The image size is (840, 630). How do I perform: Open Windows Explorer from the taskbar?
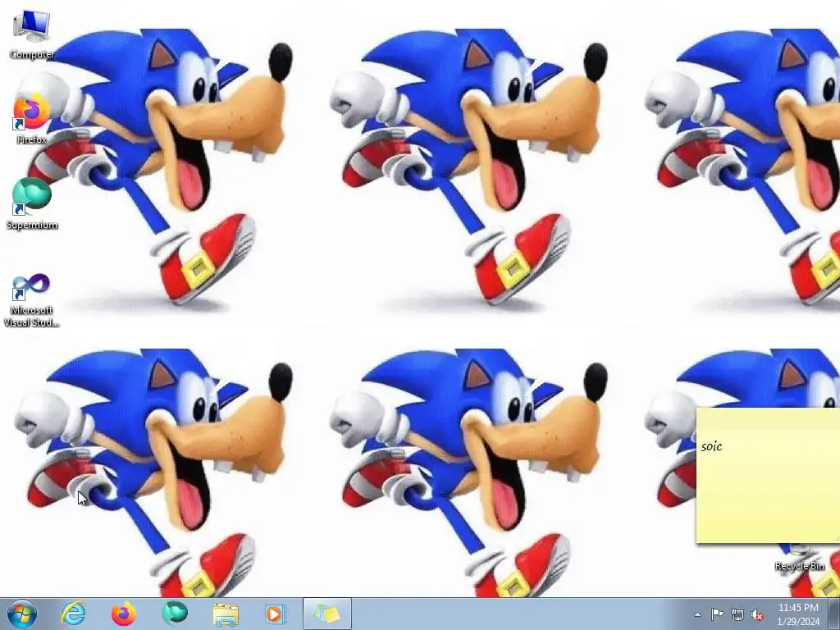(226, 614)
